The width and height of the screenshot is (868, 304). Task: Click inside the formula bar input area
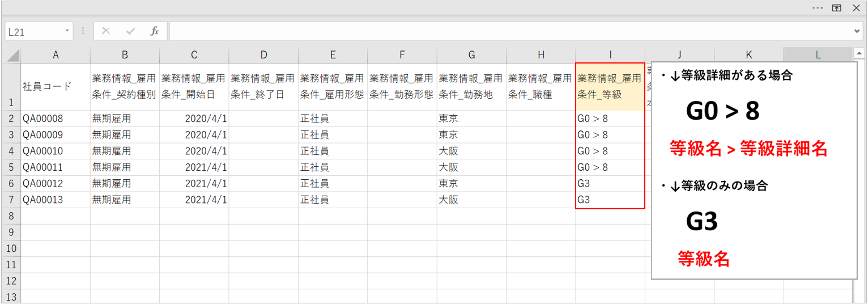point(510,31)
